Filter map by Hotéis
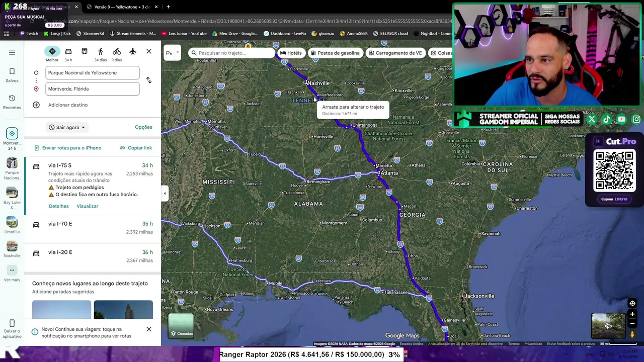 [x=291, y=53]
